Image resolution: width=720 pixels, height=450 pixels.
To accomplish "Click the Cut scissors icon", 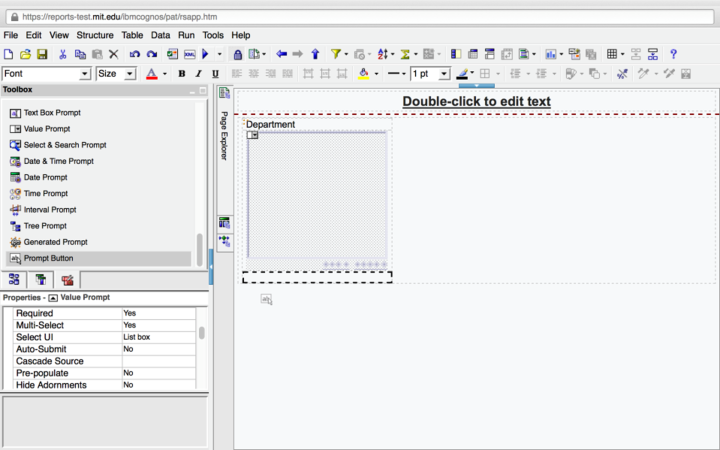I will 62,54.
